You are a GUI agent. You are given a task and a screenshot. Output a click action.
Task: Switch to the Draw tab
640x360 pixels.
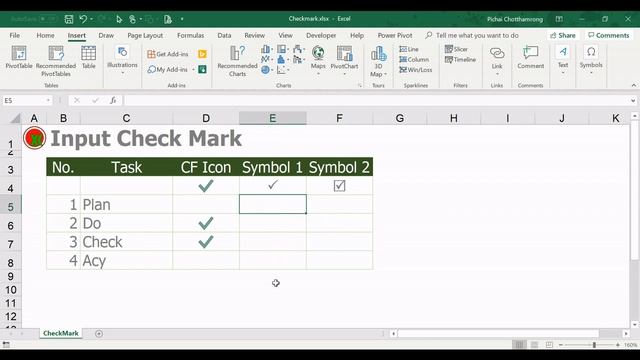coord(106,36)
